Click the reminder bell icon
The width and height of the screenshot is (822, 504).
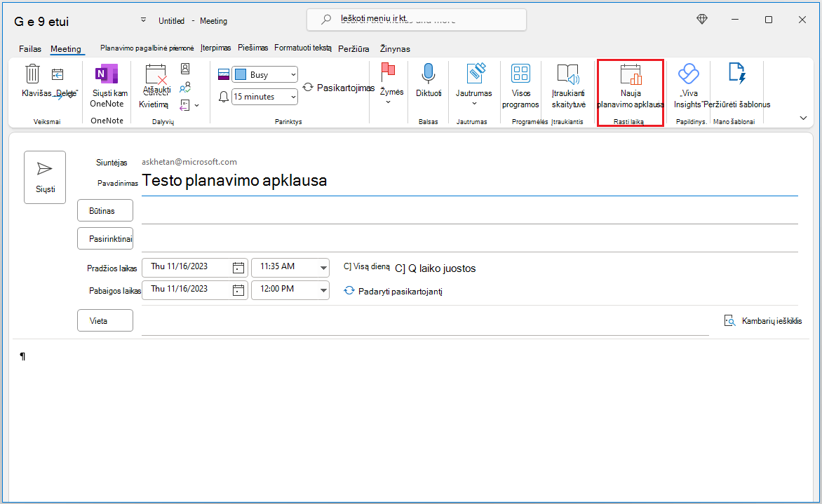coord(224,97)
